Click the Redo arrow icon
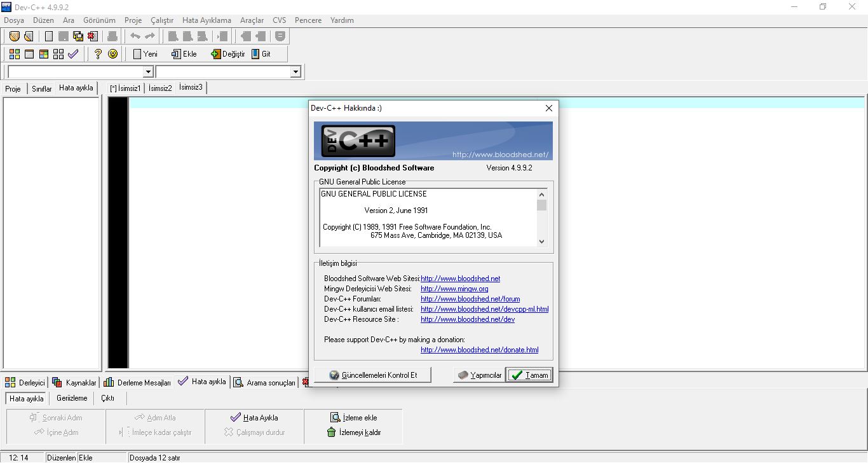Screen dimensions: 868x463 (x=150, y=36)
